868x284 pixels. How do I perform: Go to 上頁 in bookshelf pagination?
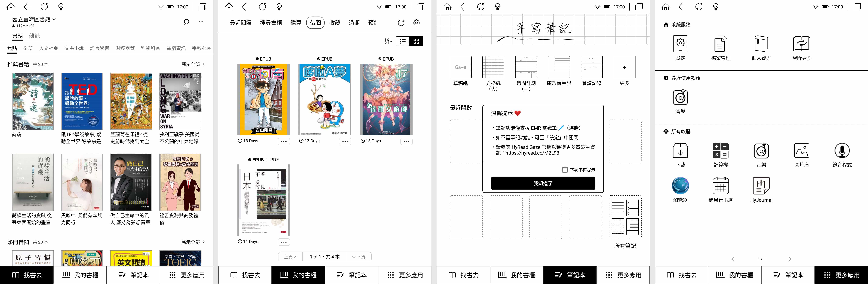coord(290,257)
